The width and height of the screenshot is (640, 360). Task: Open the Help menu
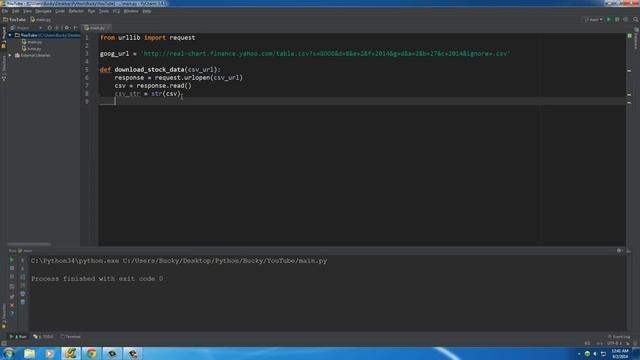147,11
